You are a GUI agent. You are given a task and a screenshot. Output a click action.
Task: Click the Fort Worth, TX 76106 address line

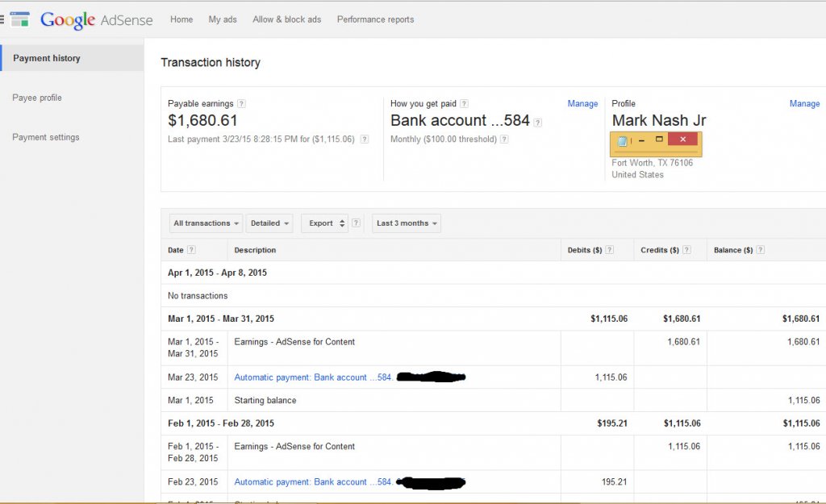[652, 163]
